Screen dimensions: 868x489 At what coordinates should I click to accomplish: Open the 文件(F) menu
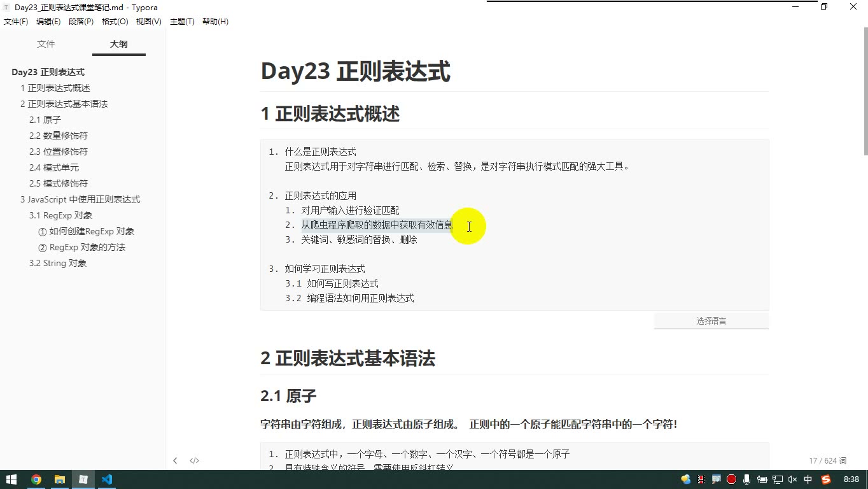[x=16, y=22]
